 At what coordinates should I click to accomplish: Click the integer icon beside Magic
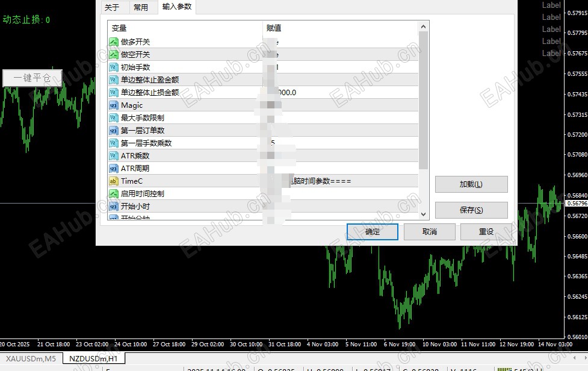113,105
